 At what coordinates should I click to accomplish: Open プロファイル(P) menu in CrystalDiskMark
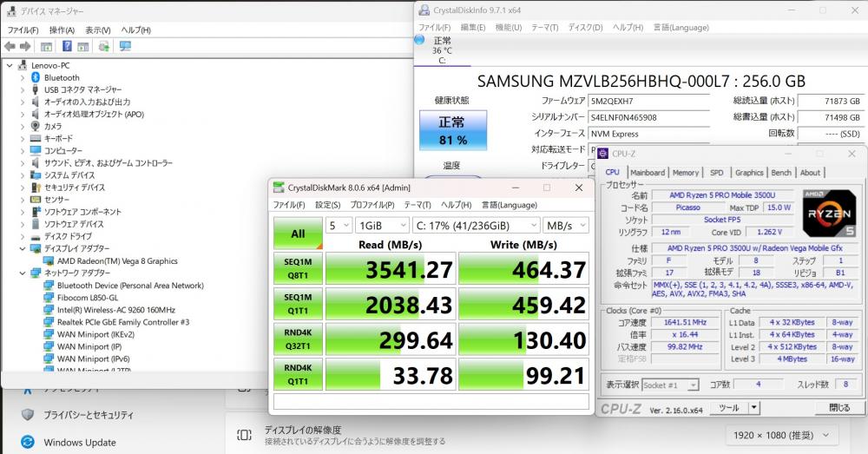tap(372, 205)
